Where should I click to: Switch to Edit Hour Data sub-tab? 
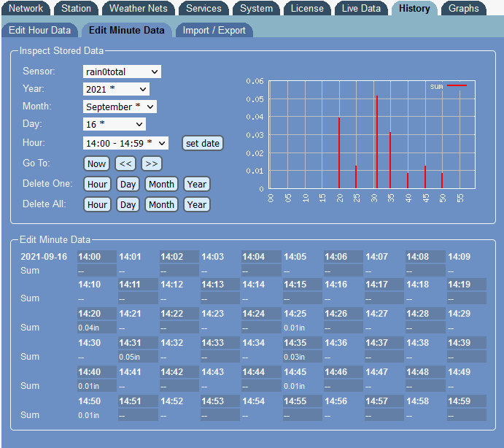40,30
